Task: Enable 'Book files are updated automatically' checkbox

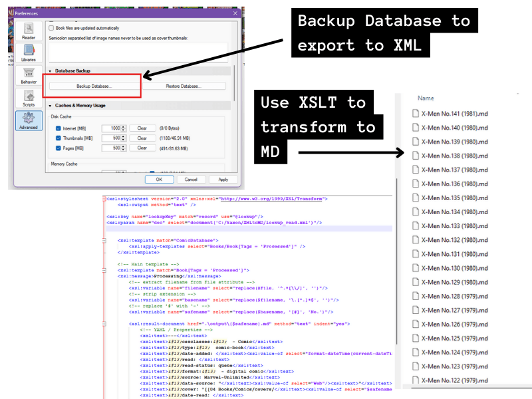Action: tap(52, 28)
